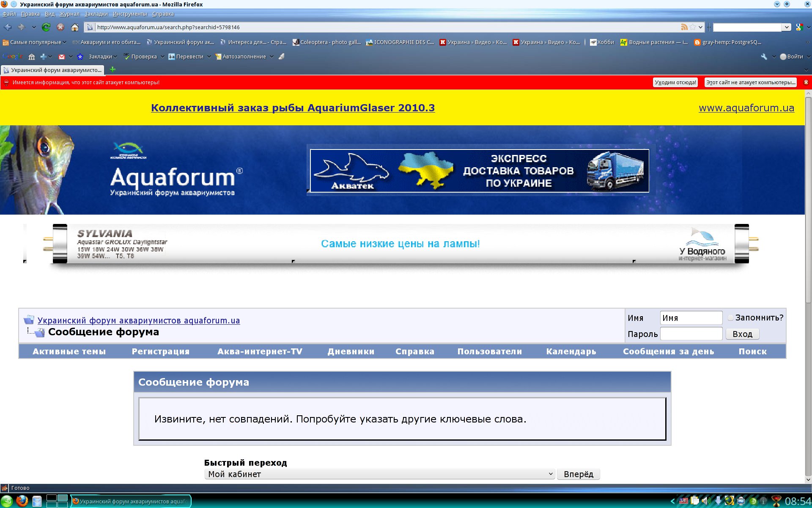Viewport: 812px width, 508px height.
Task: Click the red Stop loading icon
Action: pyautogui.click(x=60, y=28)
